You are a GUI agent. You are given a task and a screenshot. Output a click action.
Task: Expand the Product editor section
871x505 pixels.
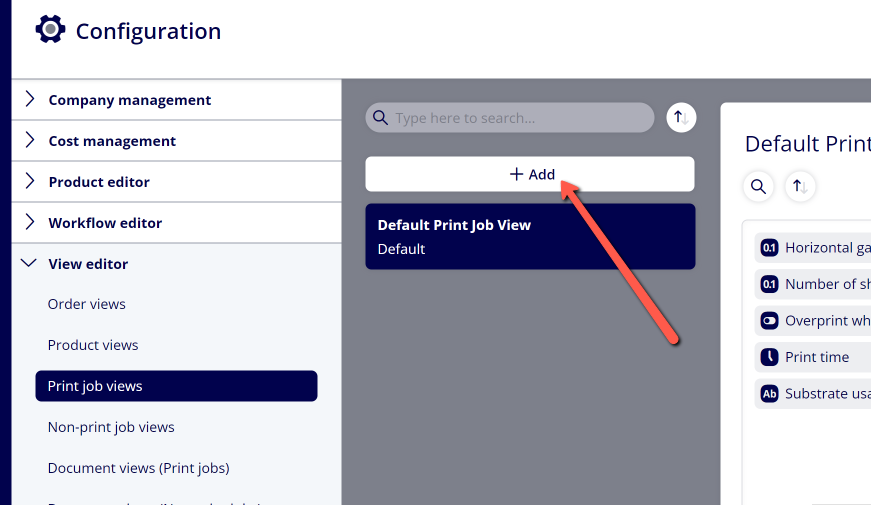pos(177,182)
